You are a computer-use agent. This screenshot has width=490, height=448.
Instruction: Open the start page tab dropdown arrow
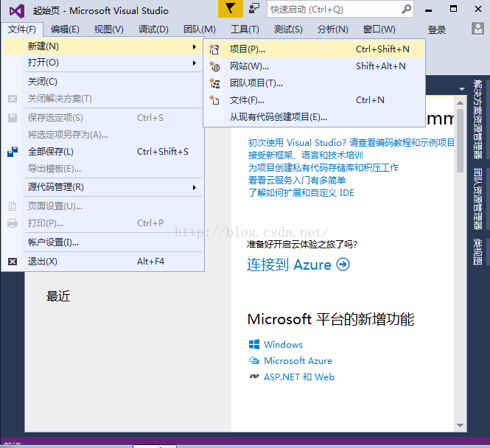click(462, 89)
